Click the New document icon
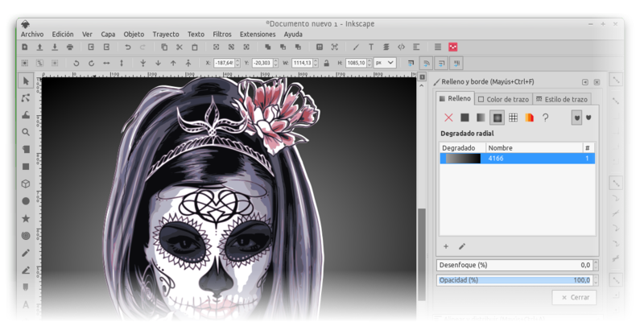 (x=25, y=47)
